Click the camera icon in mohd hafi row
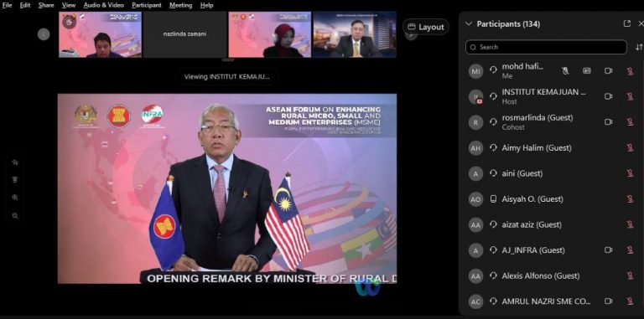Image resolution: width=644 pixels, height=319 pixels. (608, 71)
